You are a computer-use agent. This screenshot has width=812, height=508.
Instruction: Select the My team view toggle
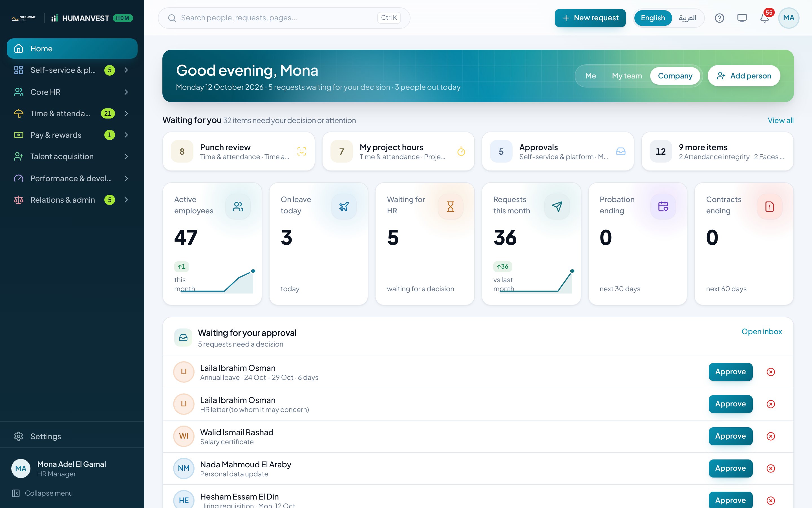627,76
